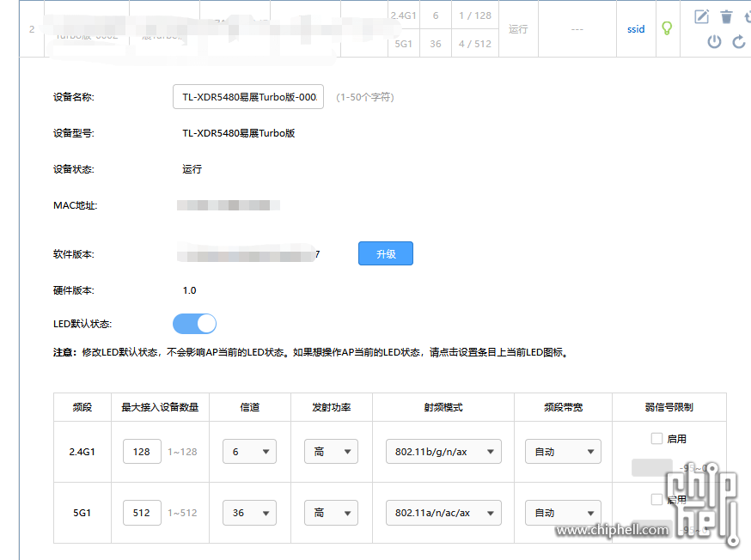
Task: Click the 5G1 max devices input 512
Action: pos(142,513)
